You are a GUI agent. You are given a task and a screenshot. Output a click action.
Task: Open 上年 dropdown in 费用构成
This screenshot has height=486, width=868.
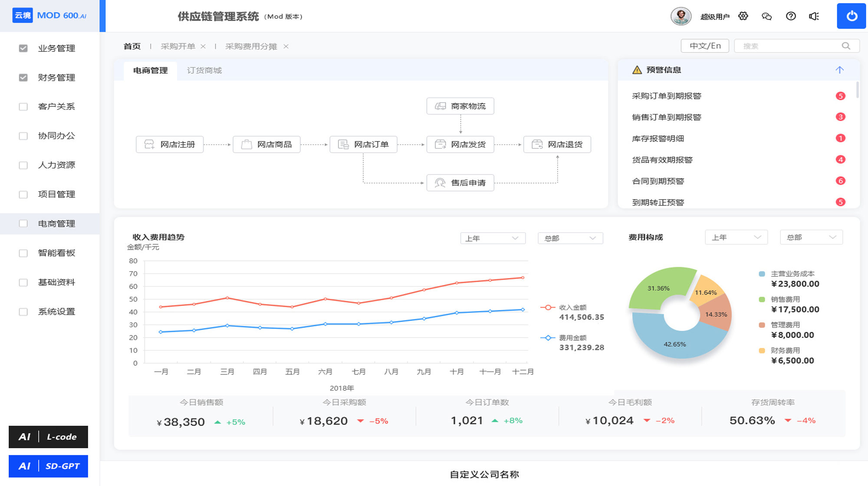coord(736,237)
